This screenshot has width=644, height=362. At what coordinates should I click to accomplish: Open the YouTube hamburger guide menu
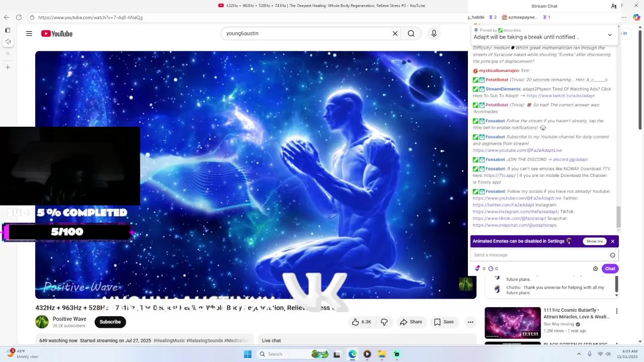point(29,34)
